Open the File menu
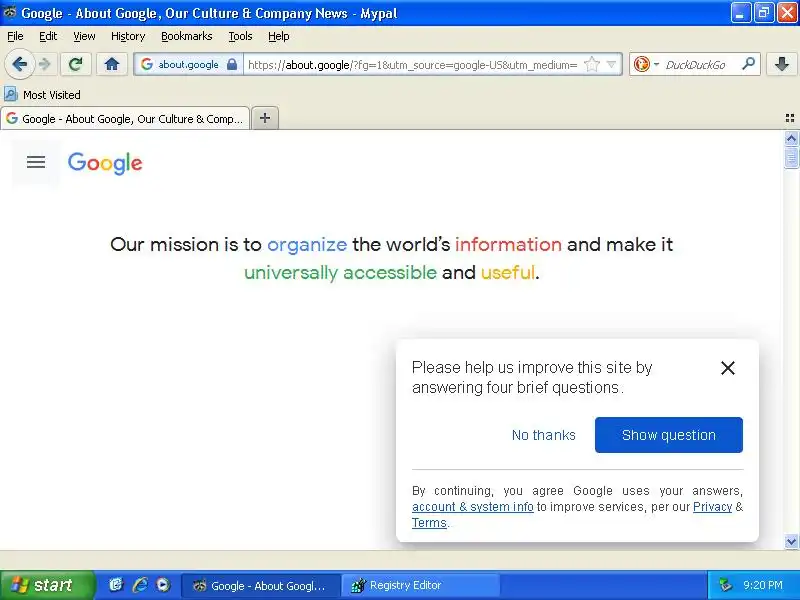 click(15, 36)
